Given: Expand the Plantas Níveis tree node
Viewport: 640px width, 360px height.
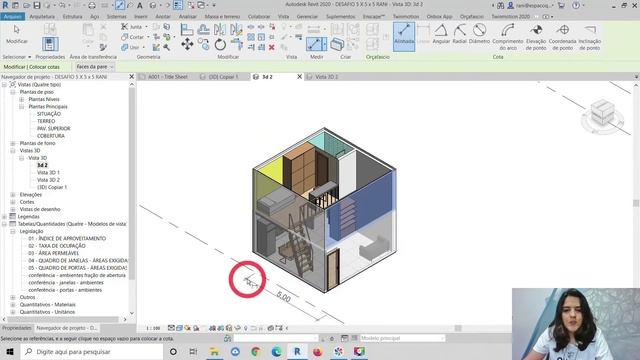Looking at the screenshot, I should pos(22,99).
